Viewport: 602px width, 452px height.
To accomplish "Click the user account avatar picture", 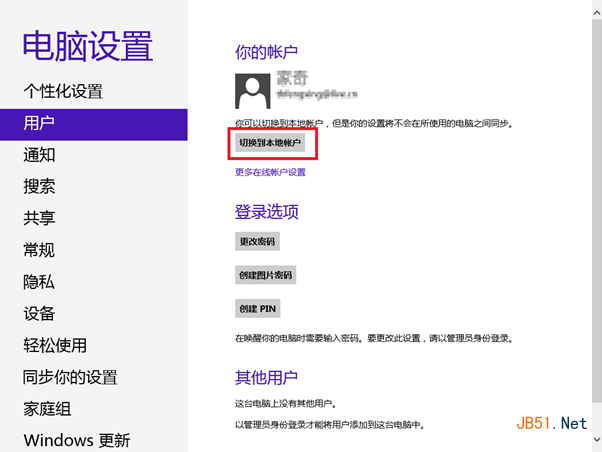I will pyautogui.click(x=253, y=91).
